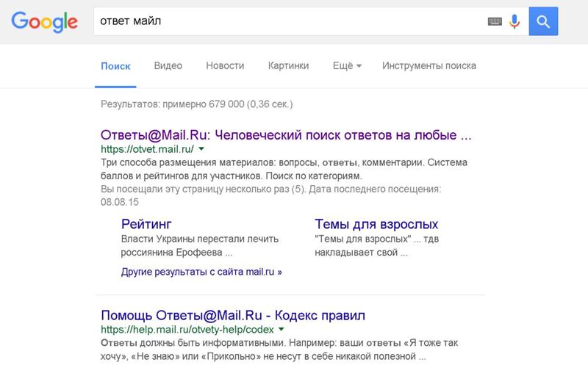Image resolution: width=588 pixels, height=365 pixels.
Task: Open the Ответы@Mail.Ru result title
Action: click(286, 135)
